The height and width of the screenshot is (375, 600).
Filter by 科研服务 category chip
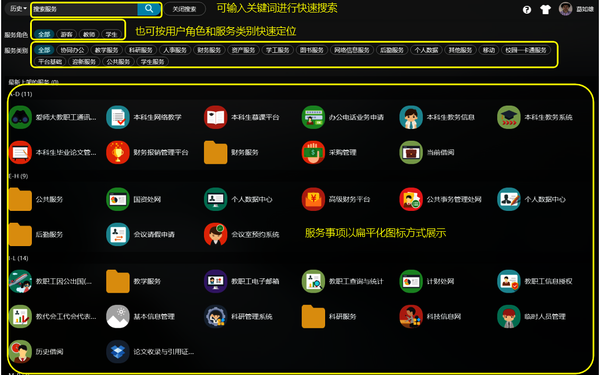tap(140, 50)
